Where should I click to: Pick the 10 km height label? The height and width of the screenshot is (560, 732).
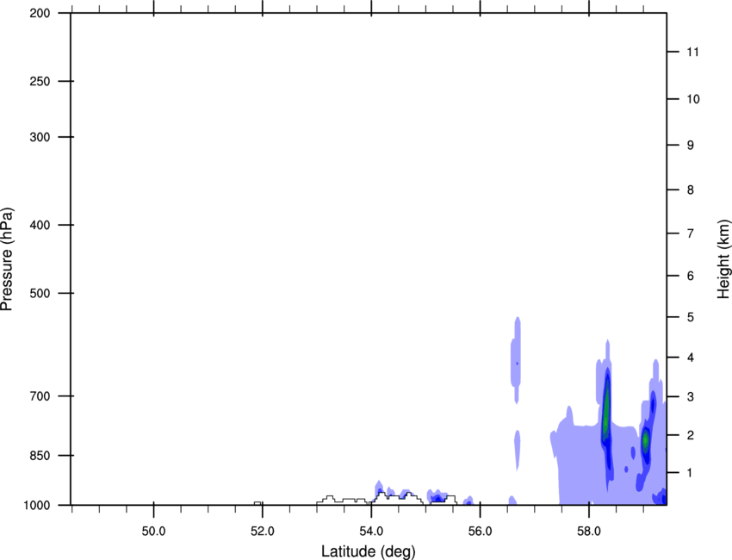coord(692,99)
